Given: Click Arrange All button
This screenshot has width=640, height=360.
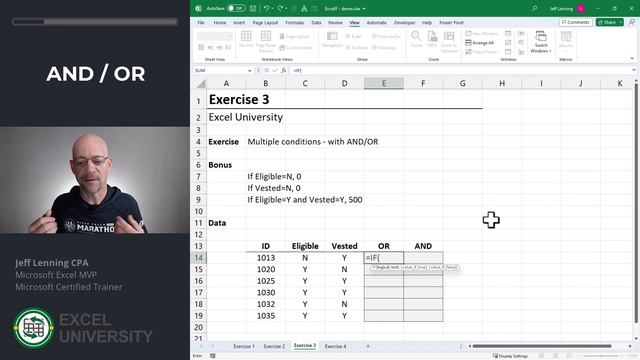Looking at the screenshot, I should [480, 43].
